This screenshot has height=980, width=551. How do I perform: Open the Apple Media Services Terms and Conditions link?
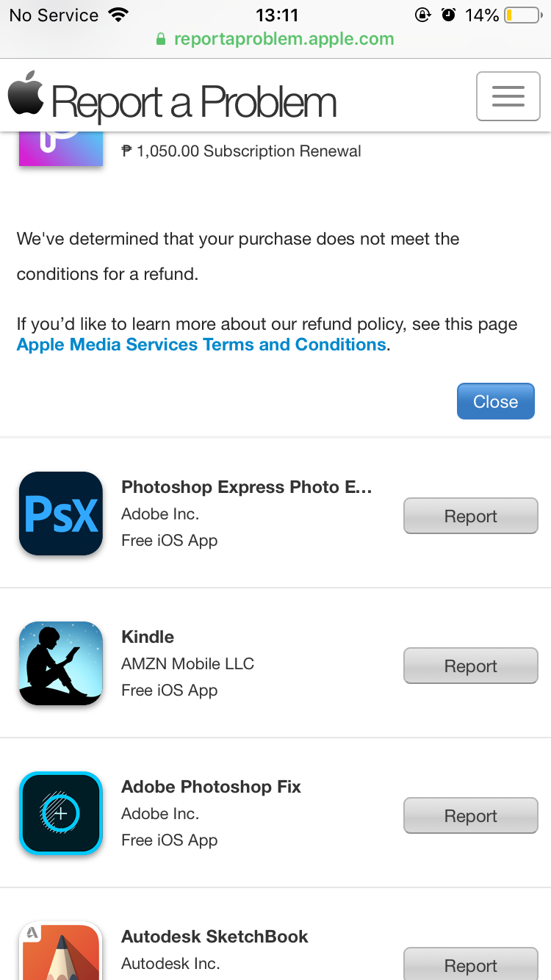201,345
